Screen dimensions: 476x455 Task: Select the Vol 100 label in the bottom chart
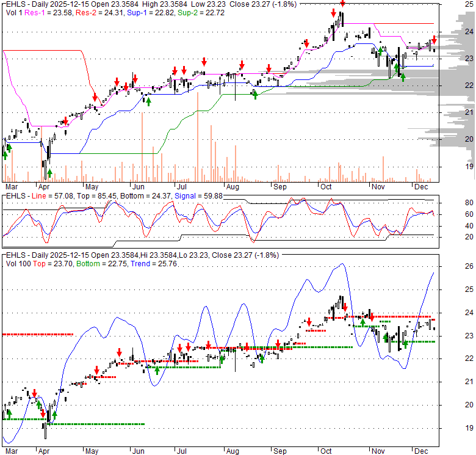coord(18,264)
